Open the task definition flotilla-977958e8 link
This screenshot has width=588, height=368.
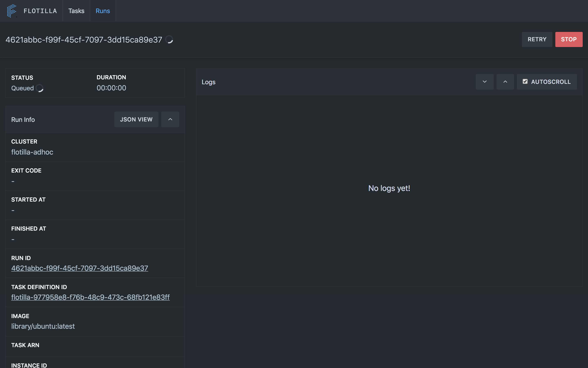(x=90, y=297)
